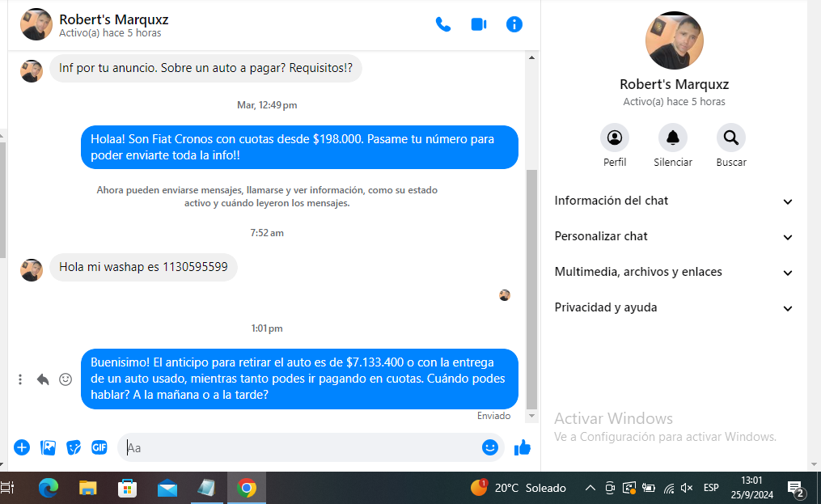This screenshot has width=821, height=504.
Task: Open the sticker picker
Action: click(x=74, y=447)
